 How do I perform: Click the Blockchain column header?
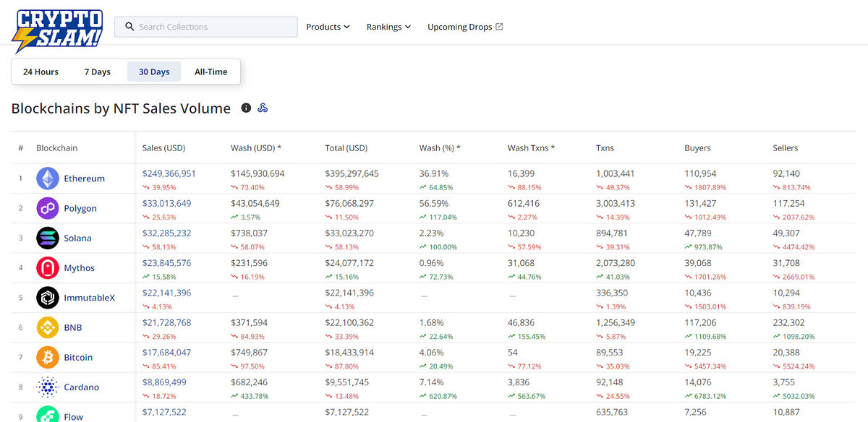[x=57, y=148]
